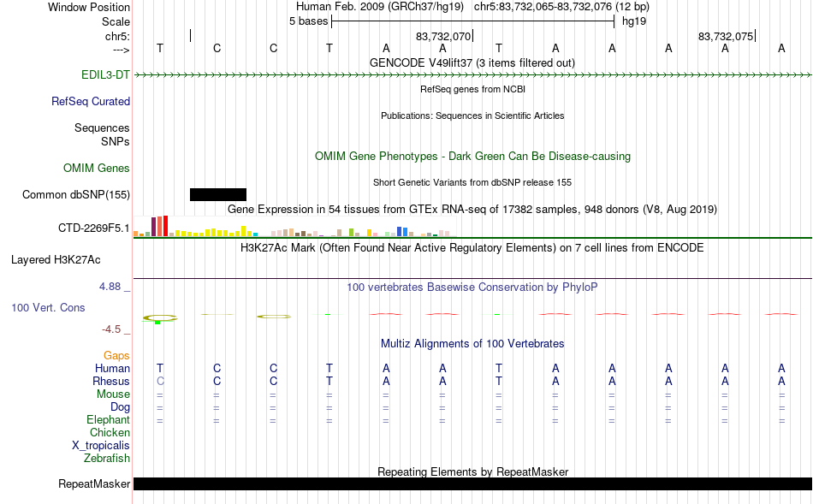813x504 pixels.
Task: Click the hg19 label beside the scale bar
Action: [x=634, y=21]
